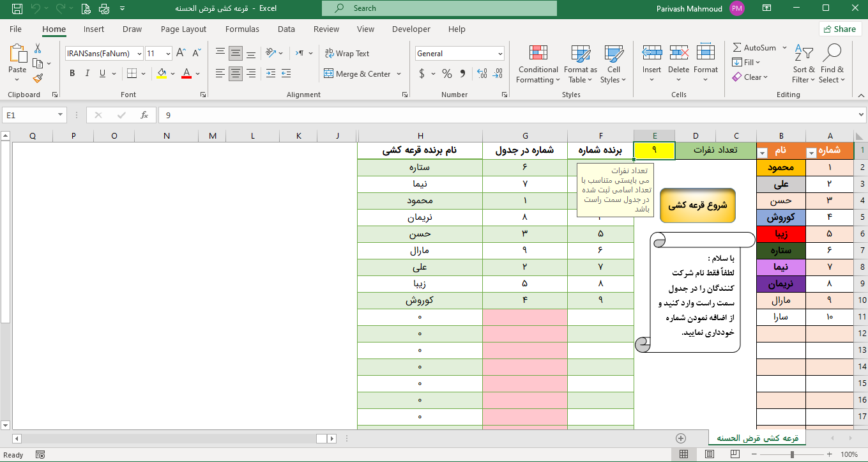The width and height of the screenshot is (868, 462).
Task: Expand the General number format dropdown
Action: click(x=499, y=54)
